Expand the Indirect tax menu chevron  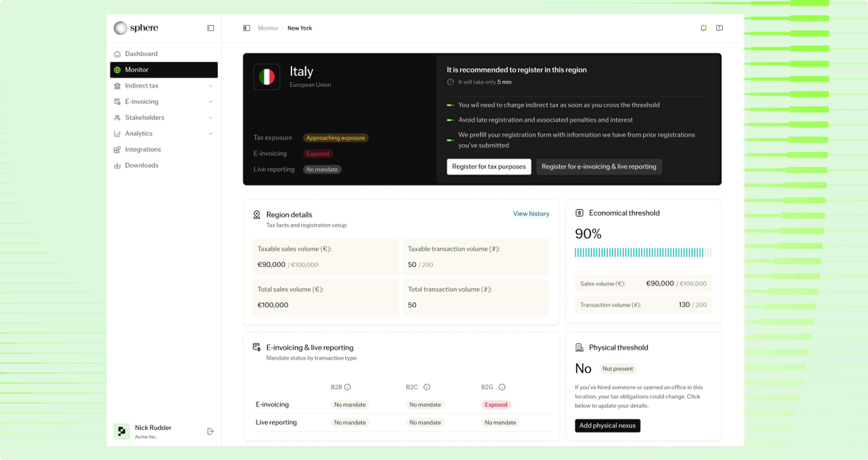pos(211,86)
